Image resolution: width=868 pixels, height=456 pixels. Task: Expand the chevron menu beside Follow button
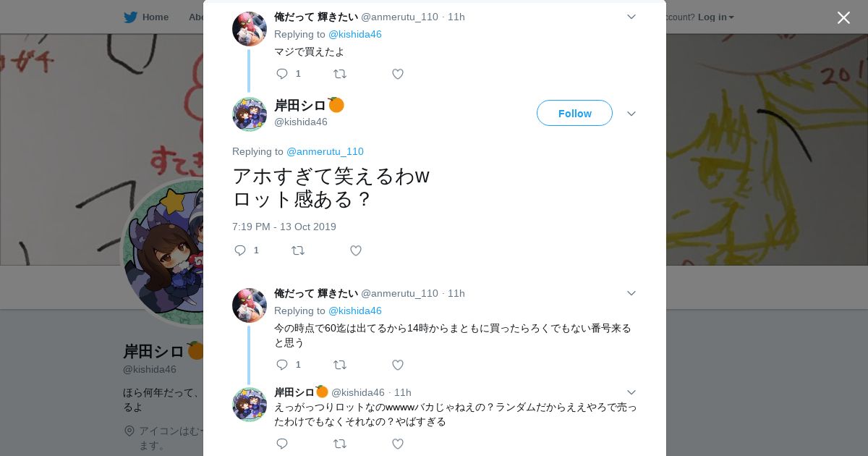pos(631,114)
